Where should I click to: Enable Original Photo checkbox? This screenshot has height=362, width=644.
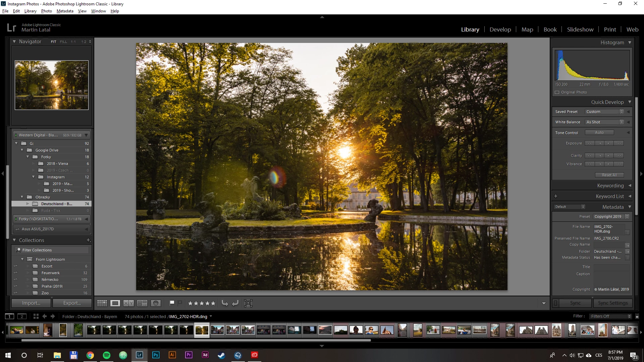point(557,93)
